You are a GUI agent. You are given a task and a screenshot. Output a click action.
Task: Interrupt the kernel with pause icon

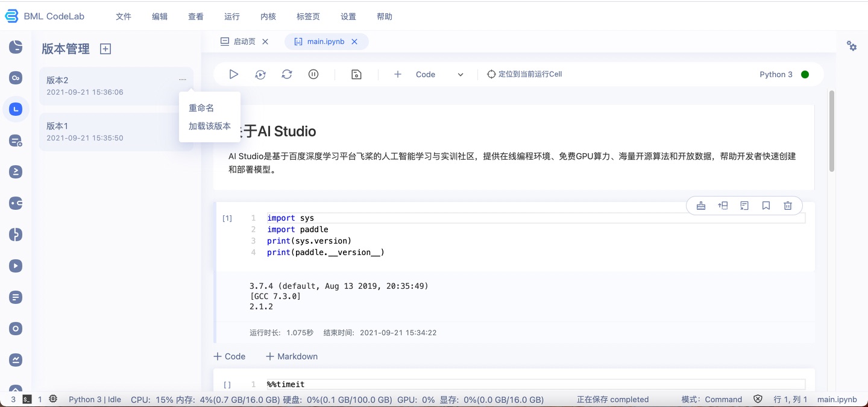(x=313, y=74)
